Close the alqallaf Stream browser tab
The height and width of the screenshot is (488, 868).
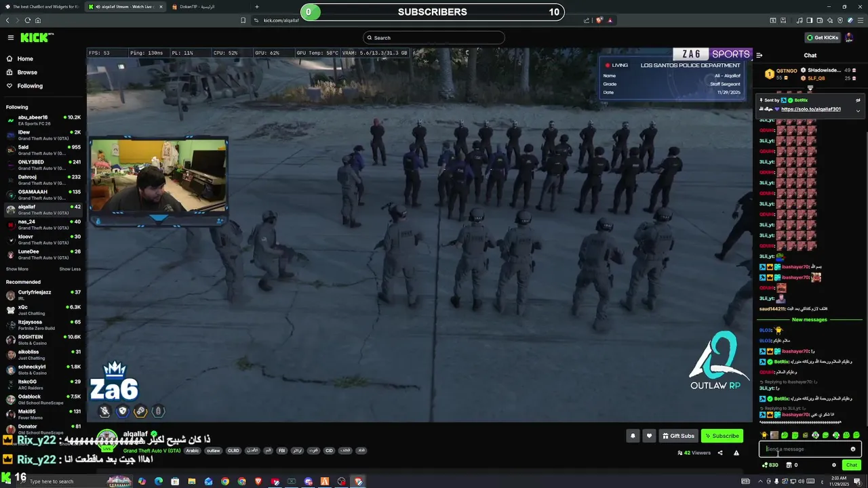[x=161, y=7]
